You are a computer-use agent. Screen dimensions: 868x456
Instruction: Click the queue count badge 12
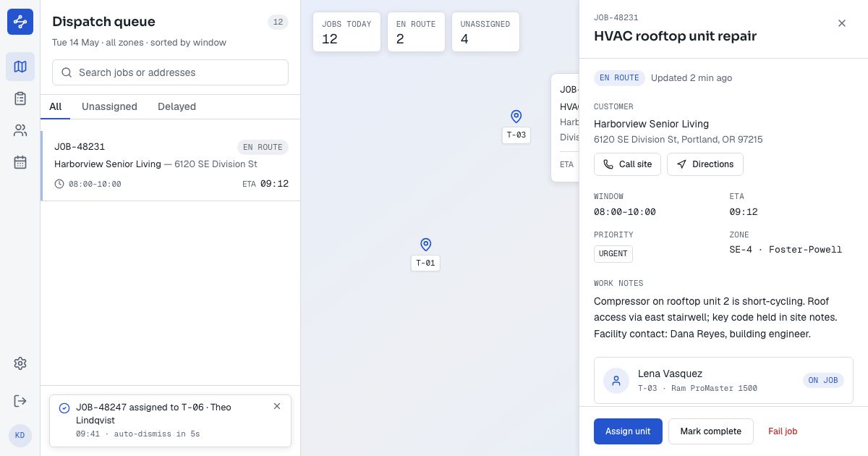278,22
